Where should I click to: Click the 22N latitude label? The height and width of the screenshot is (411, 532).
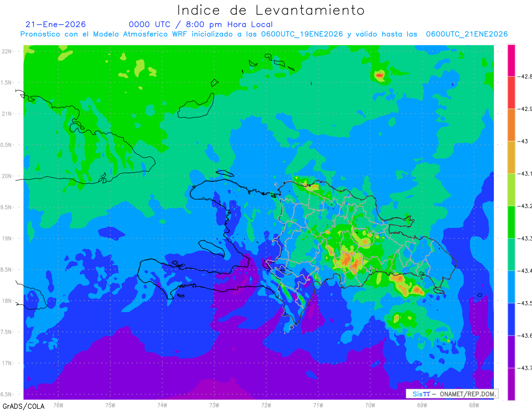pos(7,51)
